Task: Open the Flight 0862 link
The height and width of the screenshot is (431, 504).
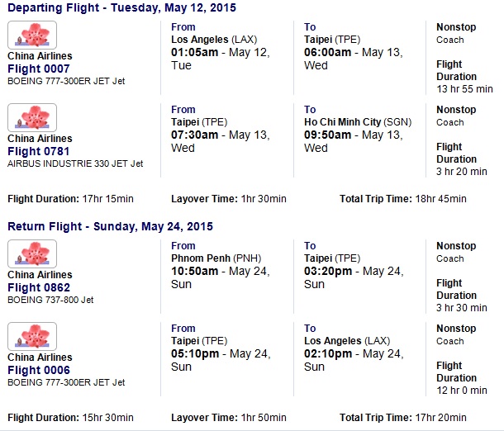Action: click(39, 287)
